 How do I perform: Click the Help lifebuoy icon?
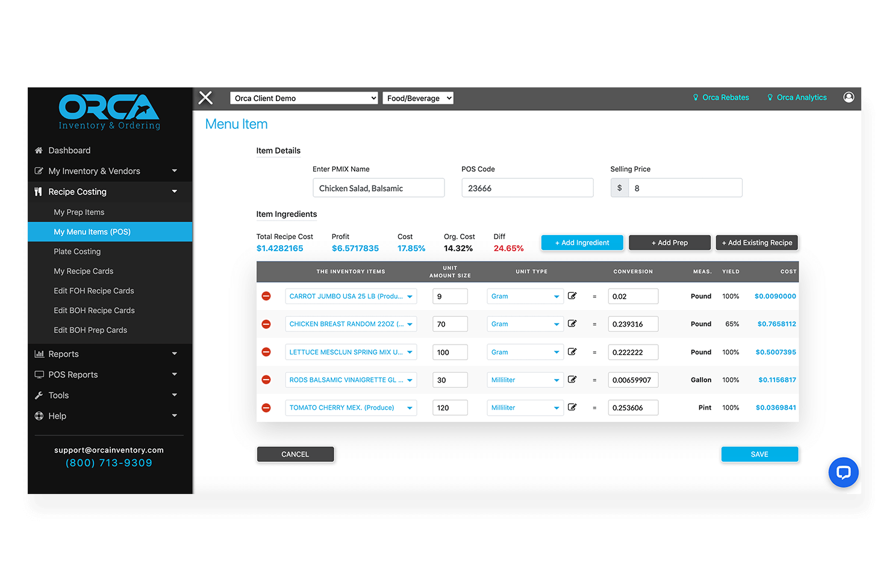(x=39, y=416)
